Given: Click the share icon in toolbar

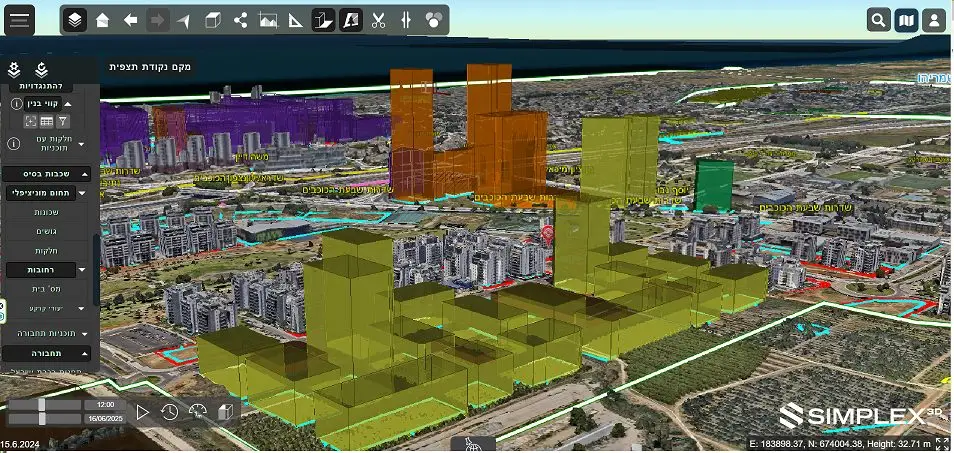Looking at the screenshot, I should pos(240,21).
